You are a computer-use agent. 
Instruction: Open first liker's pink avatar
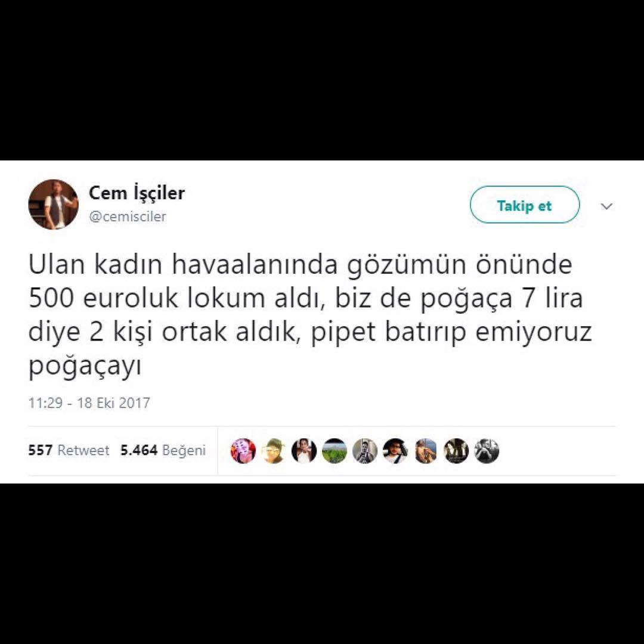[243, 451]
